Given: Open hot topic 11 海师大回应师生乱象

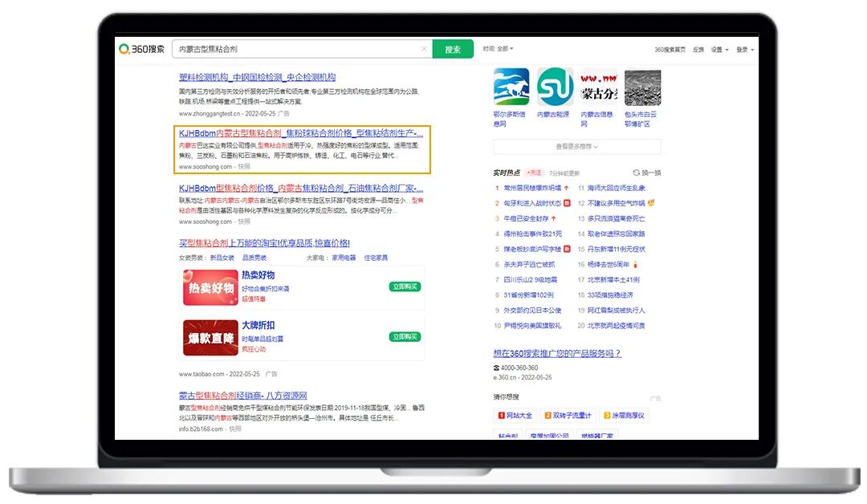Looking at the screenshot, I should pos(616,188).
